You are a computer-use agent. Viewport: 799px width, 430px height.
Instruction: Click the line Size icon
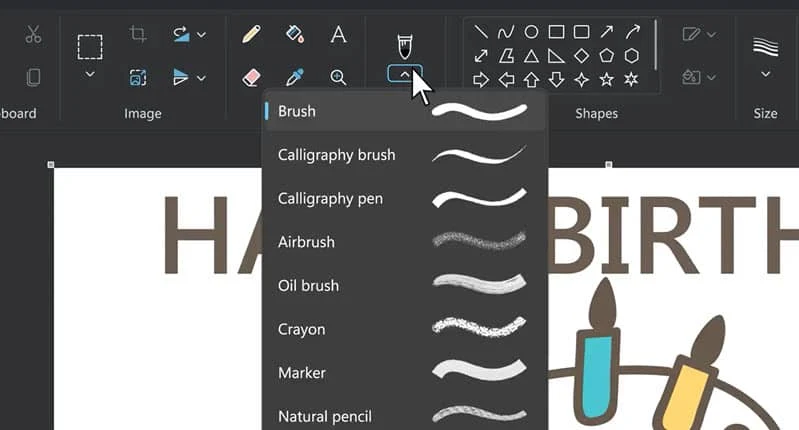point(765,47)
